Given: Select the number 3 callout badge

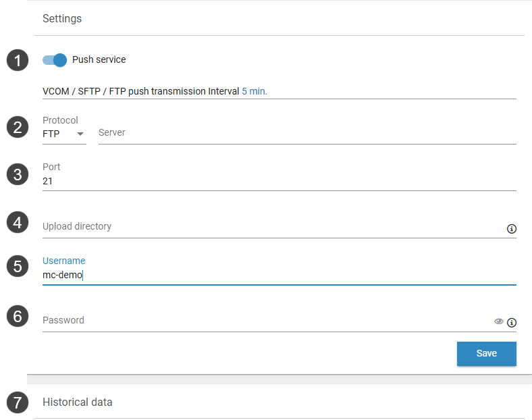Looking at the screenshot, I should (18, 174).
